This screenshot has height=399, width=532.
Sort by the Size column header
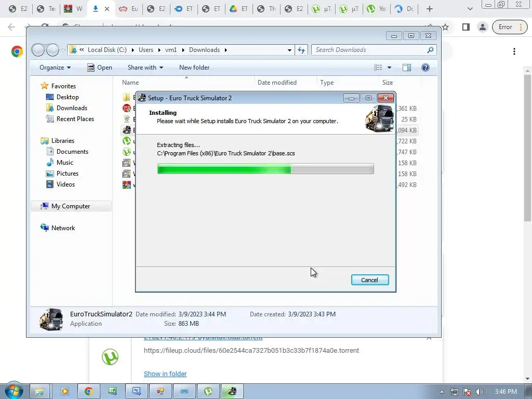click(x=388, y=83)
